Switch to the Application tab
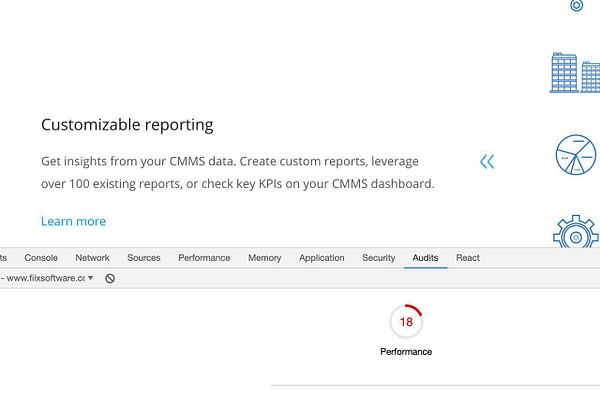The height and width of the screenshot is (401, 600). click(x=322, y=258)
